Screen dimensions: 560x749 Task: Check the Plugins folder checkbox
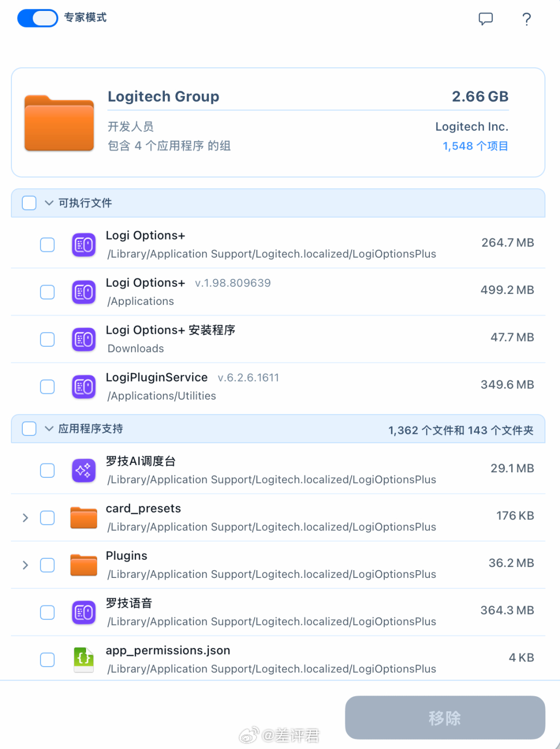[47, 565]
